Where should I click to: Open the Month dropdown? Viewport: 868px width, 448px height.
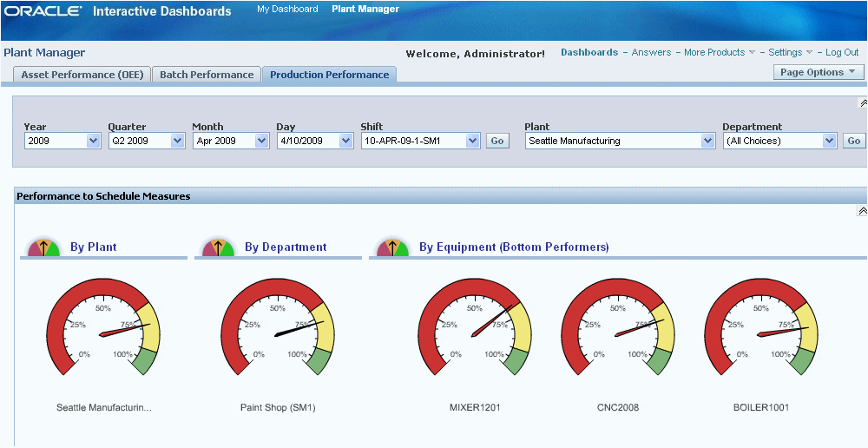pos(262,142)
